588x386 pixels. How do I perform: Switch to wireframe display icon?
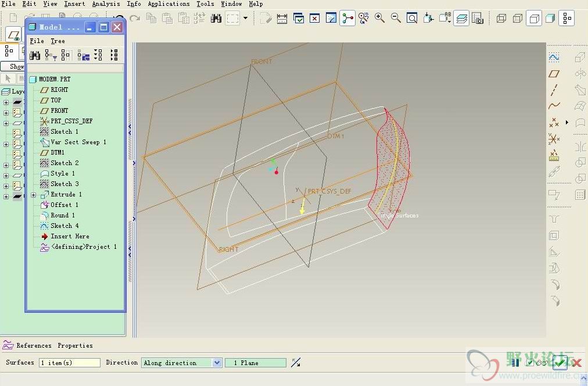click(501, 18)
